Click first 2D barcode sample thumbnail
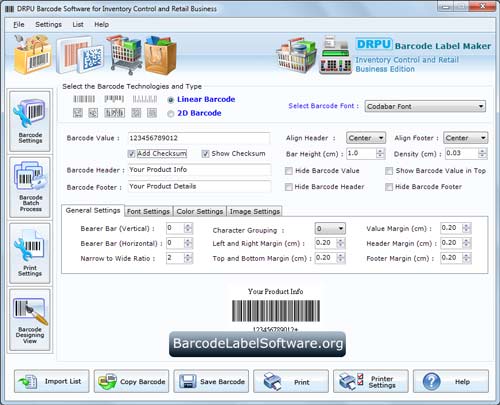Image resolution: width=500 pixels, height=405 pixels. tap(78, 113)
